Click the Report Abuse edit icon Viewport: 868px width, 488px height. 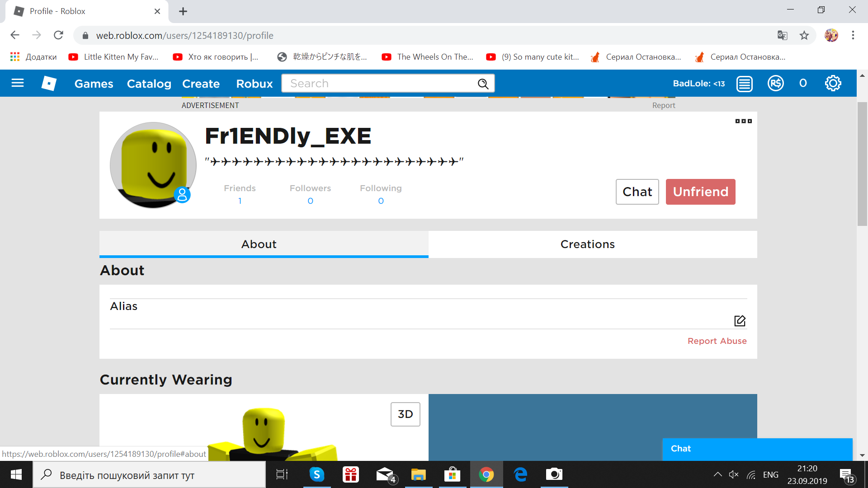tap(740, 320)
